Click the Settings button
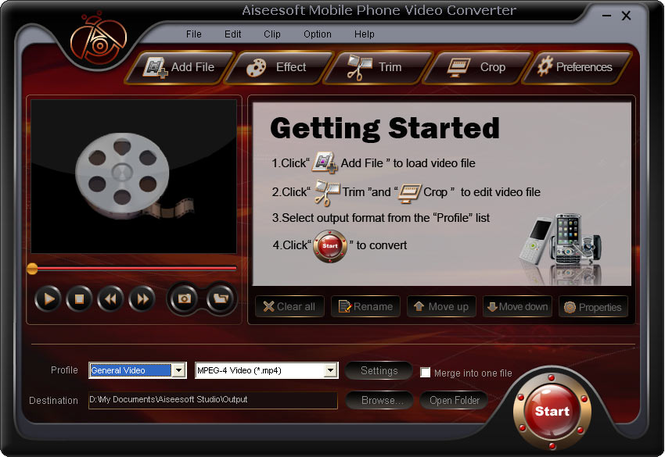This screenshot has width=665, height=457. (379, 371)
